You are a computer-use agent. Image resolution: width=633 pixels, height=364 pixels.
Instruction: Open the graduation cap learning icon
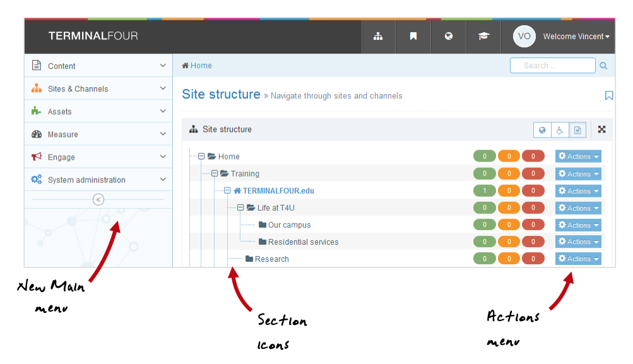pyautogui.click(x=483, y=37)
